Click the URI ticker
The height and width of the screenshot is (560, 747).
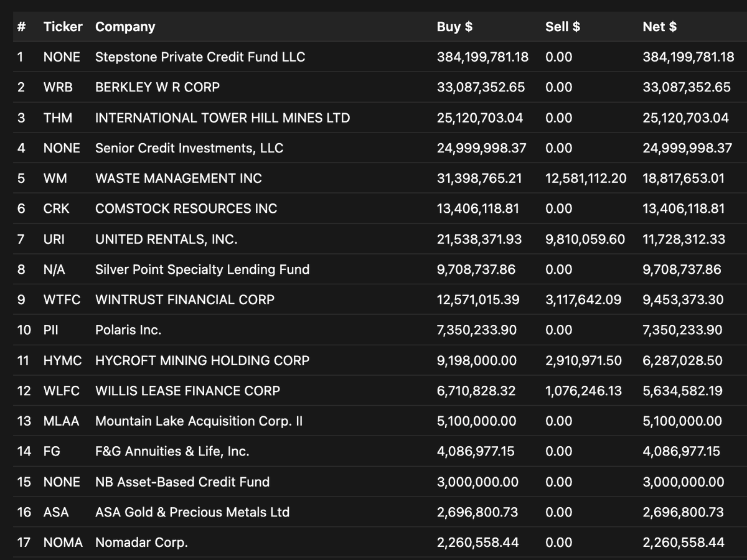[54, 240]
